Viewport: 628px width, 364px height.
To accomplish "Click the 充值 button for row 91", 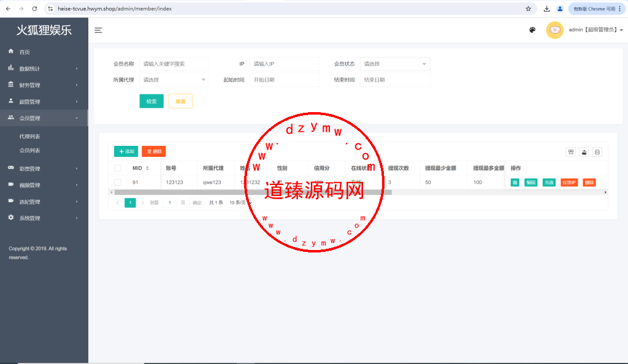I will [549, 183].
